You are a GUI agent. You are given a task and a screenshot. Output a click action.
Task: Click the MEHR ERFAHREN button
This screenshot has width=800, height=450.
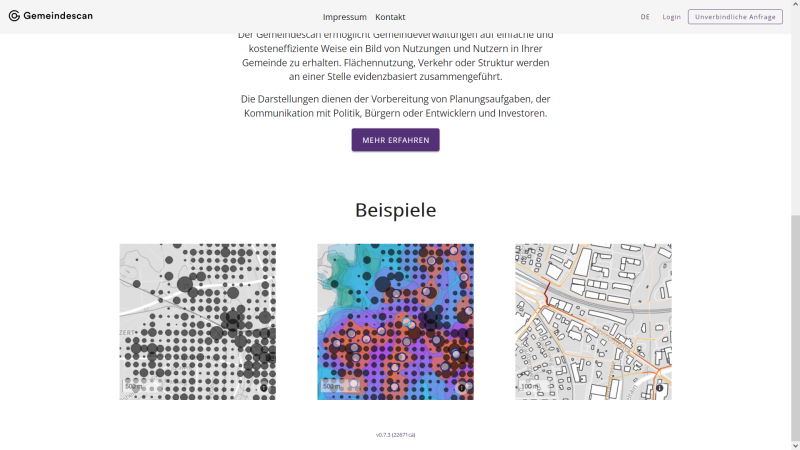(x=395, y=140)
